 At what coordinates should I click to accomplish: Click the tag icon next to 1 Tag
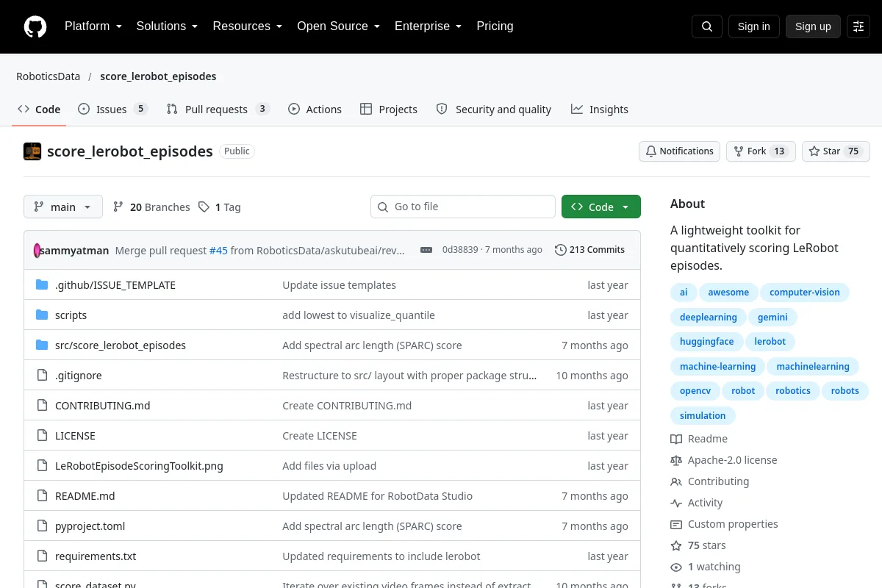click(x=204, y=207)
